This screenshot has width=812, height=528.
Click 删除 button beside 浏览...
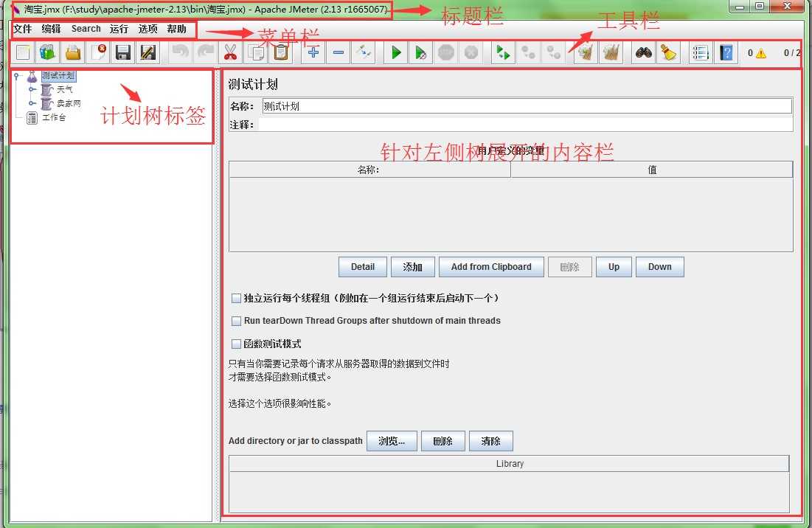pyautogui.click(x=443, y=441)
